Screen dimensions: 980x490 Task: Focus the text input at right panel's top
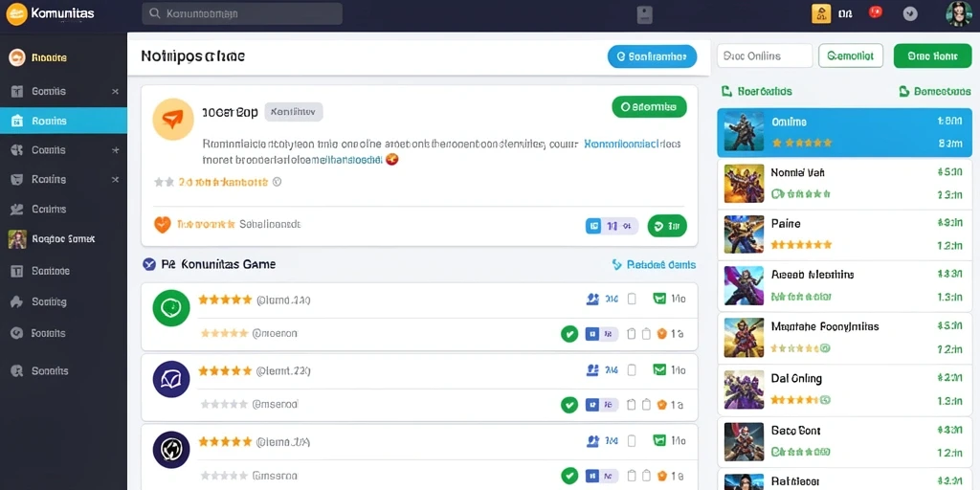point(765,56)
